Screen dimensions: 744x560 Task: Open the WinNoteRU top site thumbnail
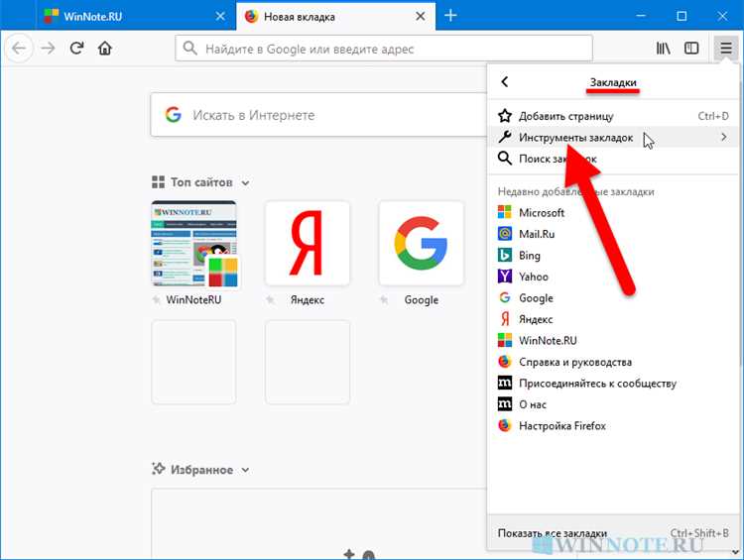tap(193, 244)
